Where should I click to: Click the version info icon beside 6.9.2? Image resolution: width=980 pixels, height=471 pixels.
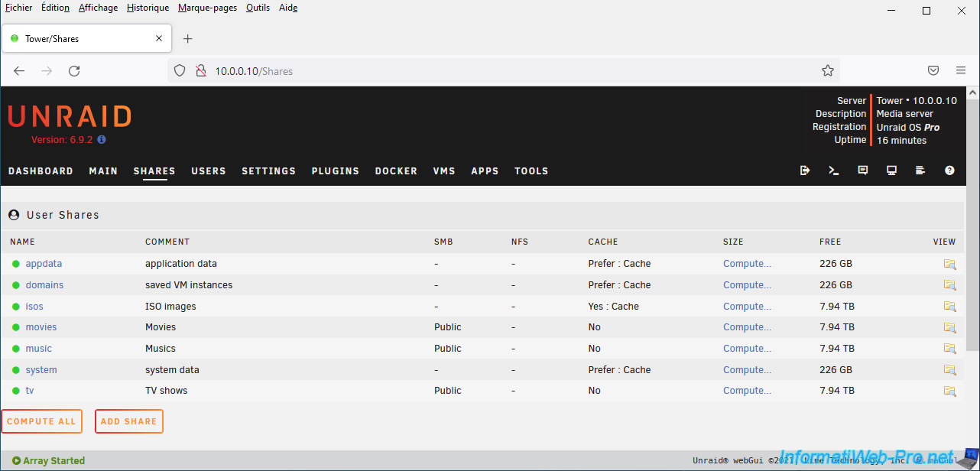click(102, 140)
